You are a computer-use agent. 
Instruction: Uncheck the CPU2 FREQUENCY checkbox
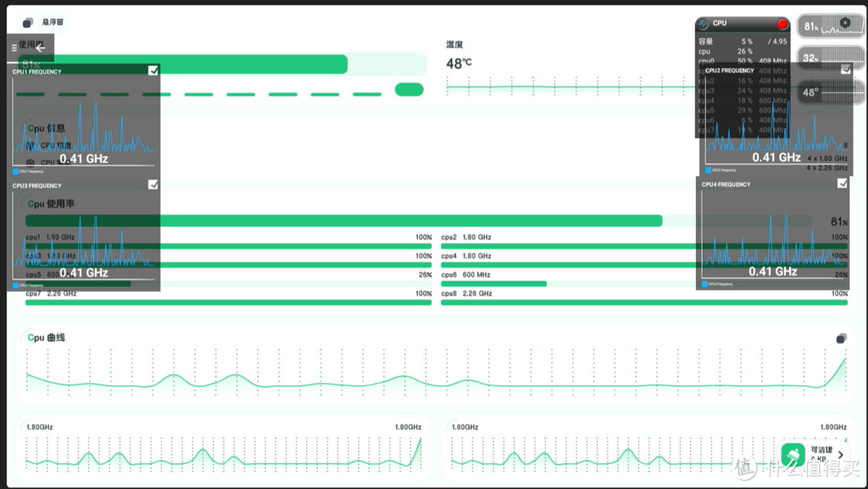pyautogui.click(x=845, y=69)
